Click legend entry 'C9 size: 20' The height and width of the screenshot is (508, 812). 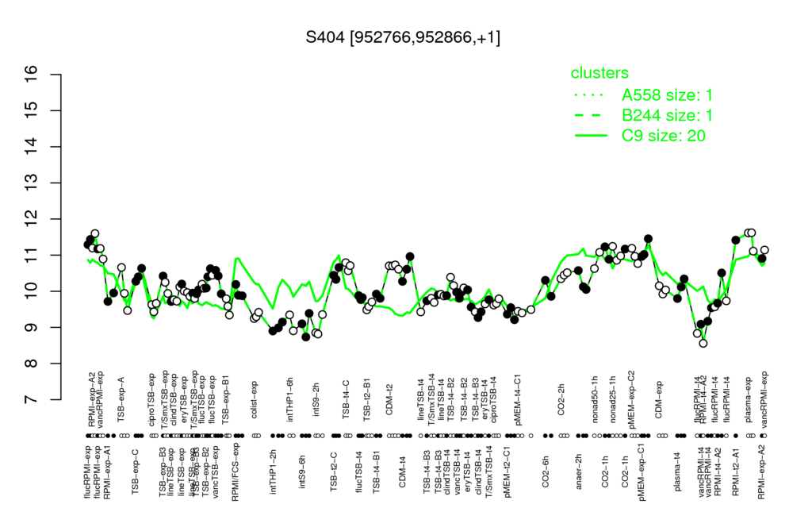point(664,135)
